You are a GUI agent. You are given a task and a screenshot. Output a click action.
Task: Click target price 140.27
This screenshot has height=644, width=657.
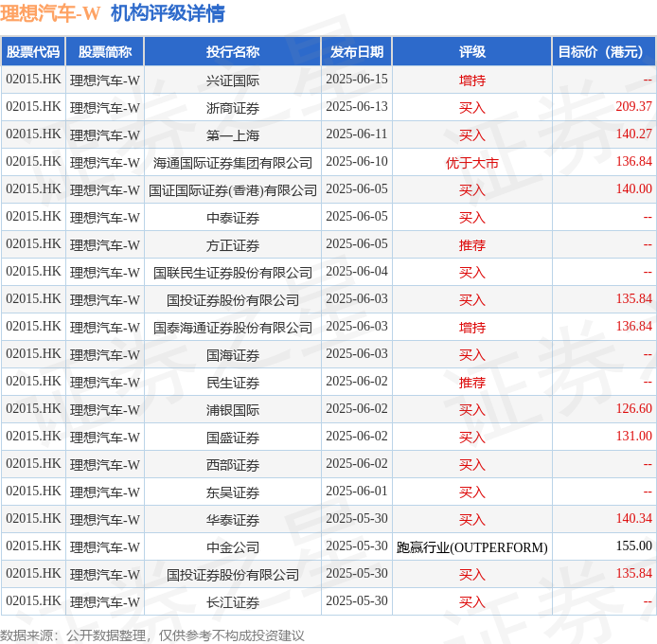[x=633, y=134]
